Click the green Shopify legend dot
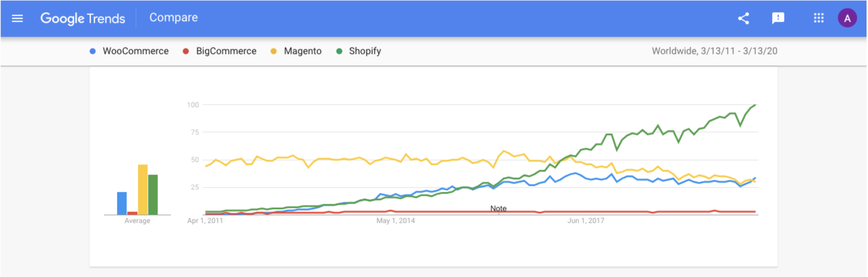The width and height of the screenshot is (868, 277). [339, 51]
